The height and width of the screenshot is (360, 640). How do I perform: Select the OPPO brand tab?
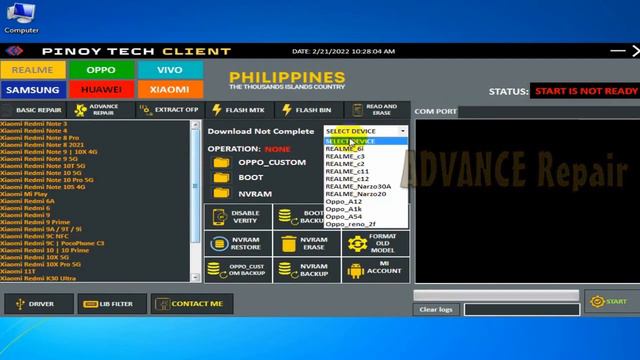pyautogui.click(x=101, y=70)
